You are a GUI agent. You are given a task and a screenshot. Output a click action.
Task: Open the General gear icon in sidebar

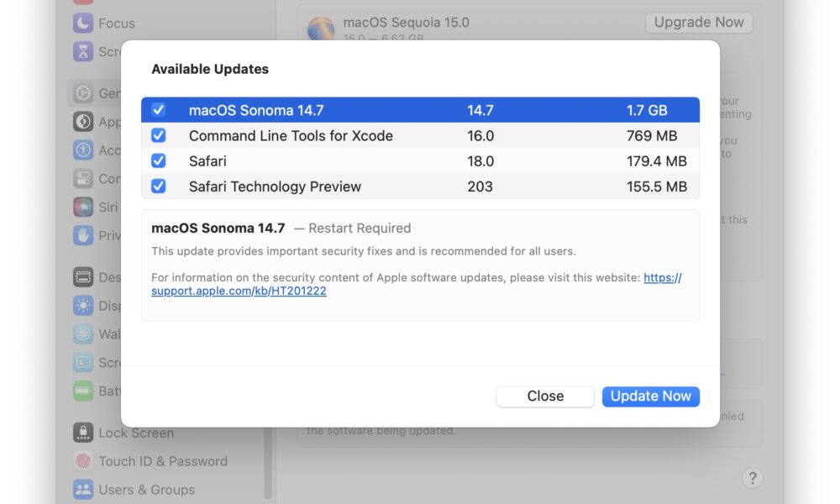83,93
